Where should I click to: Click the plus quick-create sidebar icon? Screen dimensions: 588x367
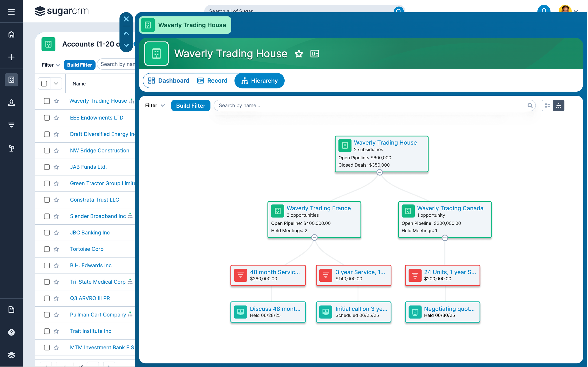tap(11, 57)
